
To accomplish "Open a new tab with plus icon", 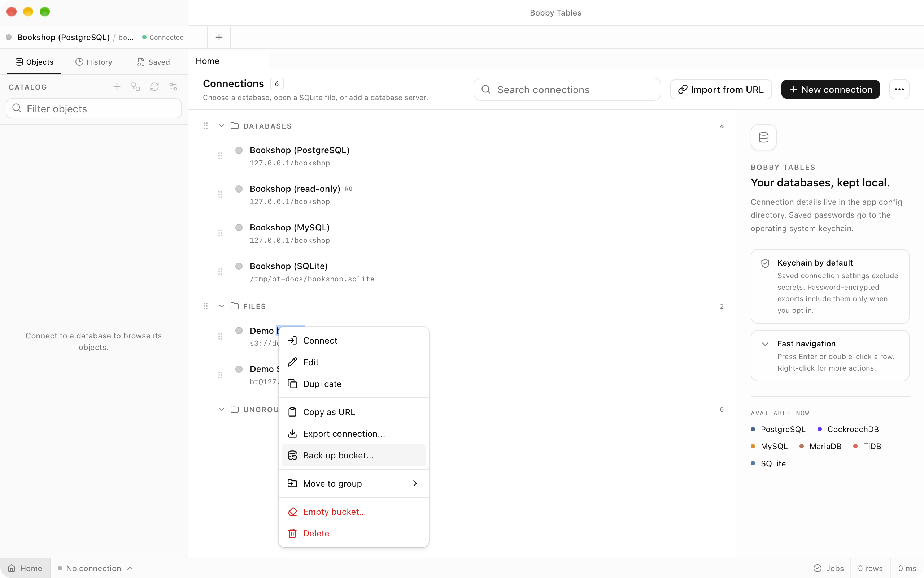I will [x=219, y=37].
